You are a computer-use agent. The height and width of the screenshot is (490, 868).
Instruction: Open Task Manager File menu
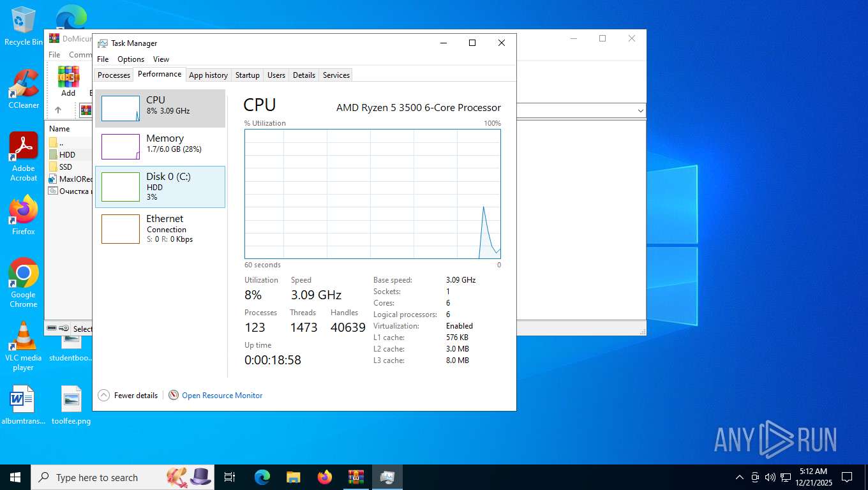pos(103,59)
